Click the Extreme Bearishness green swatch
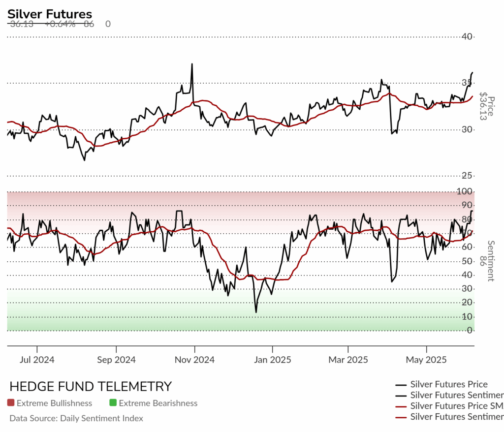504x432 pixels. pos(113,403)
